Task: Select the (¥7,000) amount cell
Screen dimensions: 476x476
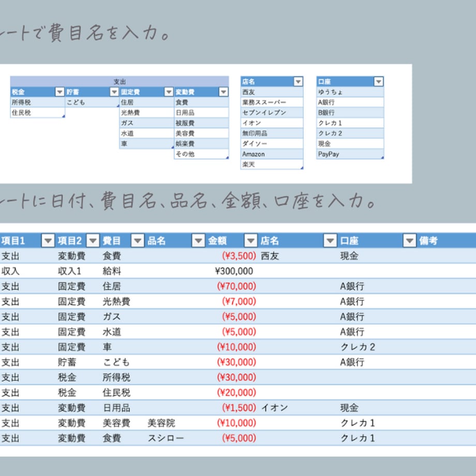Action: click(232, 302)
